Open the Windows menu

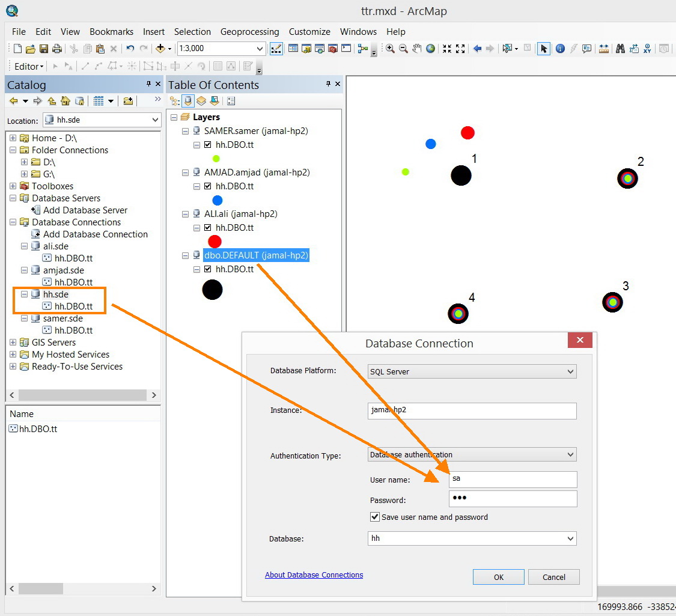coord(358,31)
